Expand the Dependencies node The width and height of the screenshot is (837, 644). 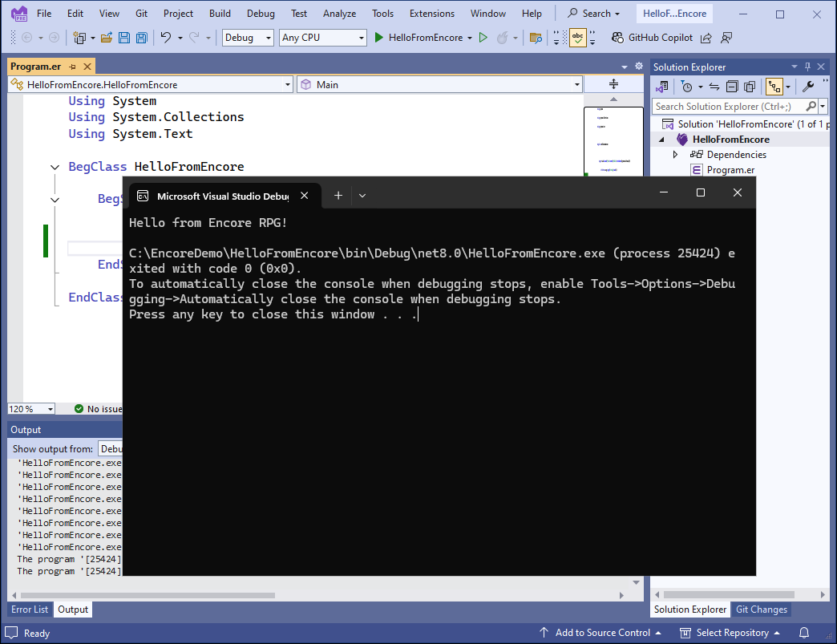(x=675, y=154)
